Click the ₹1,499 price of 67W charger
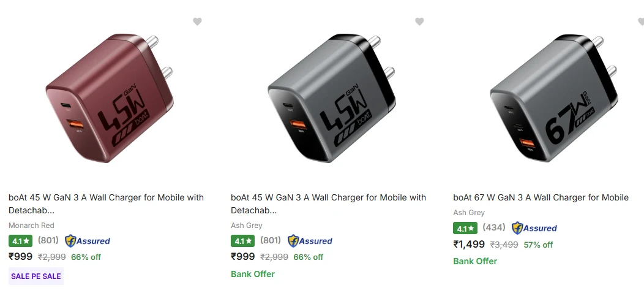The image size is (644, 293). pyautogui.click(x=469, y=244)
